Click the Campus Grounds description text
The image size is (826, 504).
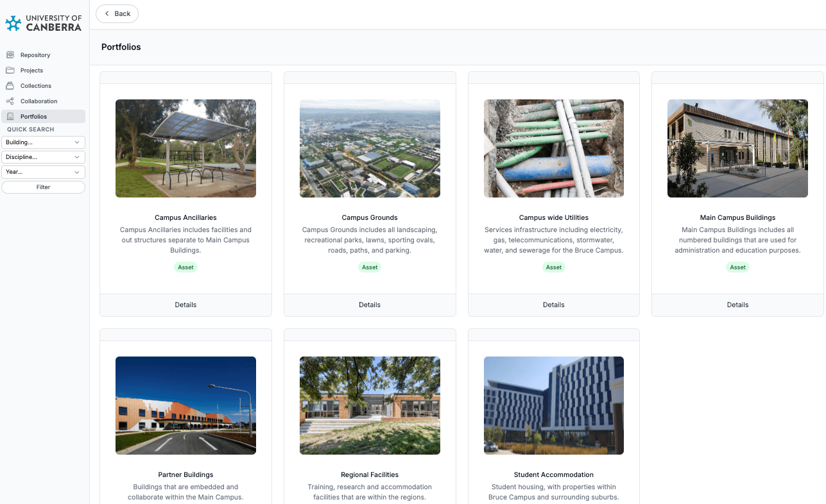(370, 240)
